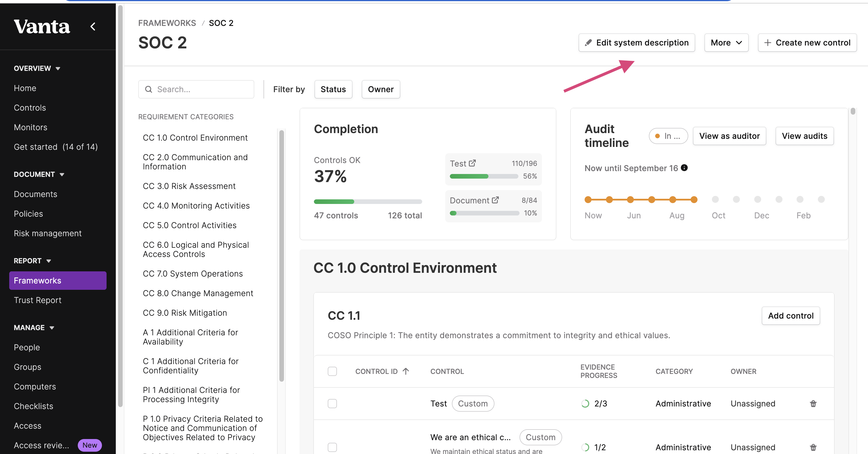Select CC 7.0 System Operations category

coord(193,274)
